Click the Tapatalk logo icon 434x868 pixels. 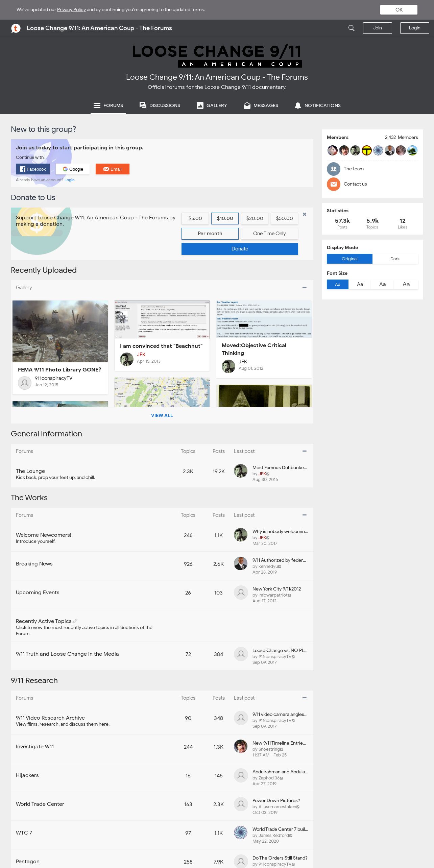point(16,28)
